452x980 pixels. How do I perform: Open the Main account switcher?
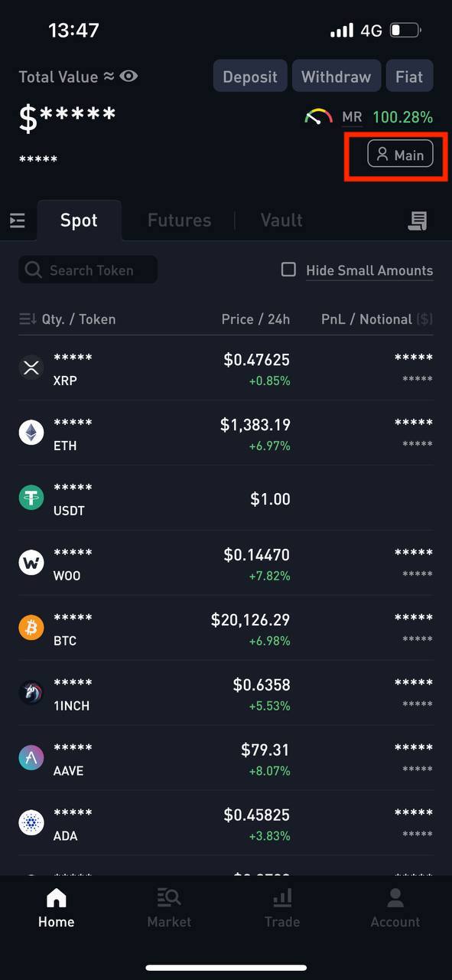coord(401,155)
